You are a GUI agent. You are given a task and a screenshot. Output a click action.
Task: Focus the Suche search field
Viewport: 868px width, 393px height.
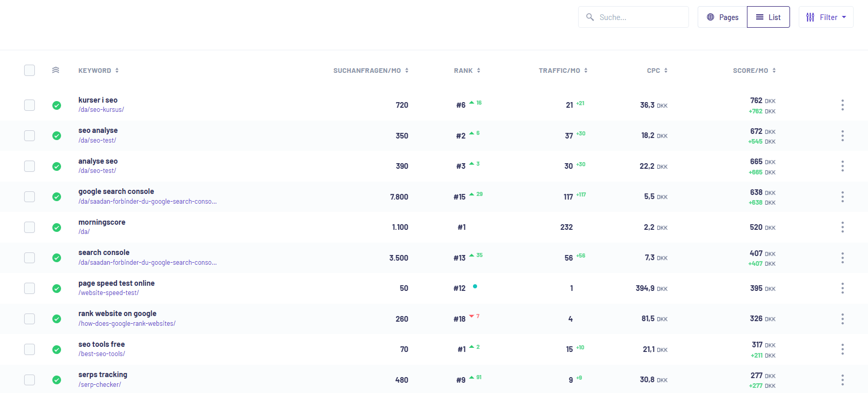coord(634,17)
